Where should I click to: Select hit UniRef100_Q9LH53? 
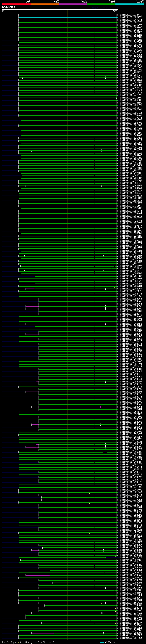coord(131,296)
